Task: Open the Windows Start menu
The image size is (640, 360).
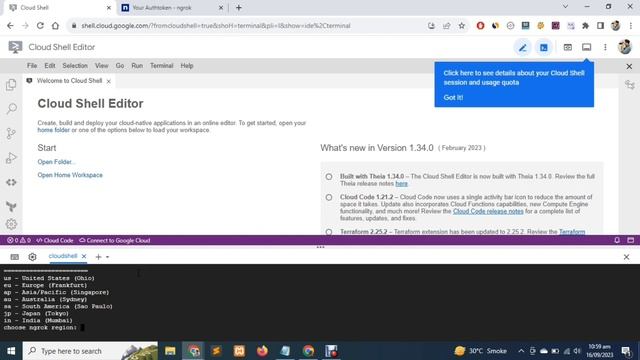Action: [11, 351]
